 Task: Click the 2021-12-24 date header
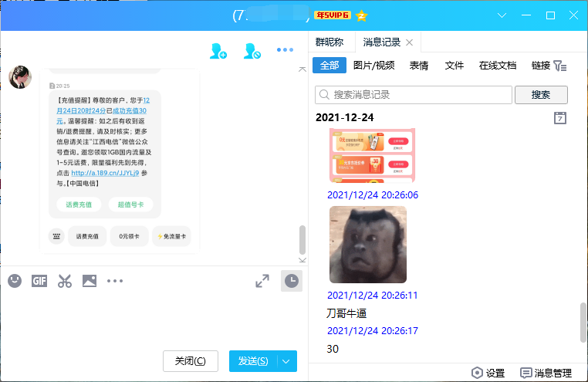pyautogui.click(x=345, y=117)
